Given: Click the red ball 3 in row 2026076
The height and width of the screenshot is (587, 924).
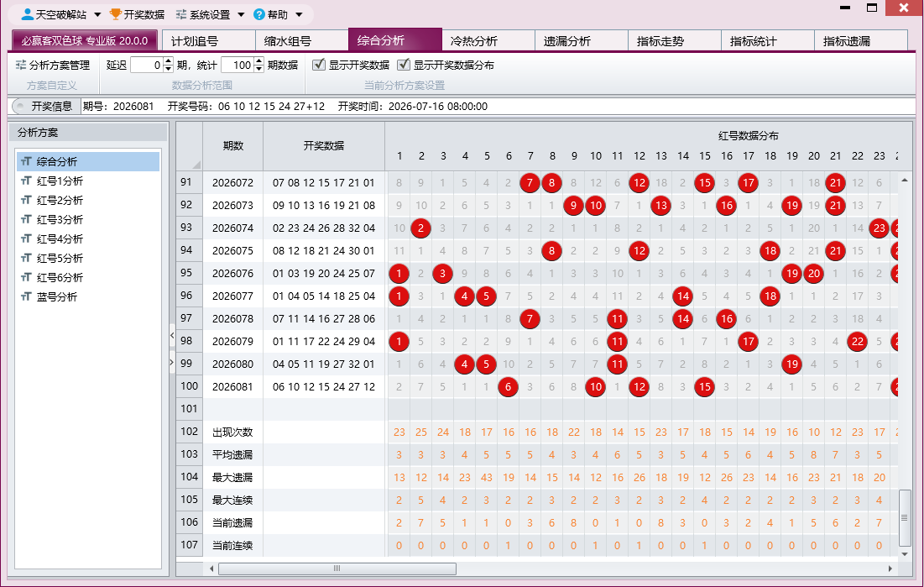Looking at the screenshot, I should click(x=442, y=274).
